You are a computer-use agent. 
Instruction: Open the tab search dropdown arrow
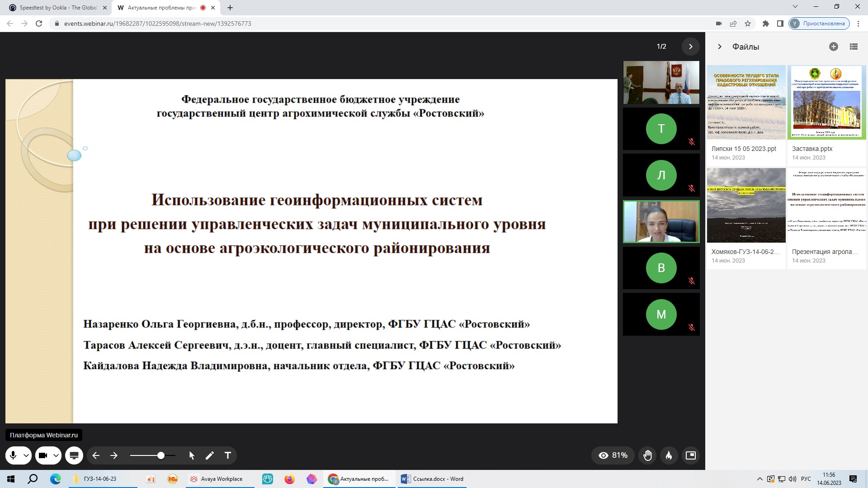(x=795, y=7)
